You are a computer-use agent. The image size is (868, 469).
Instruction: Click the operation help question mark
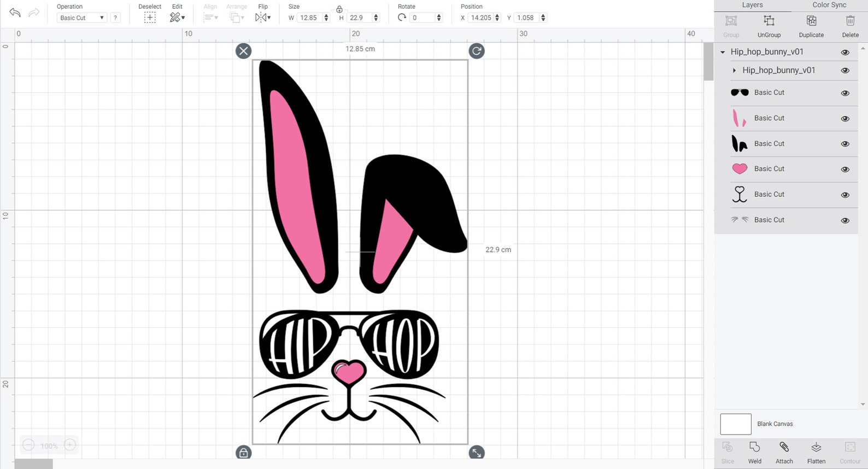coord(115,17)
